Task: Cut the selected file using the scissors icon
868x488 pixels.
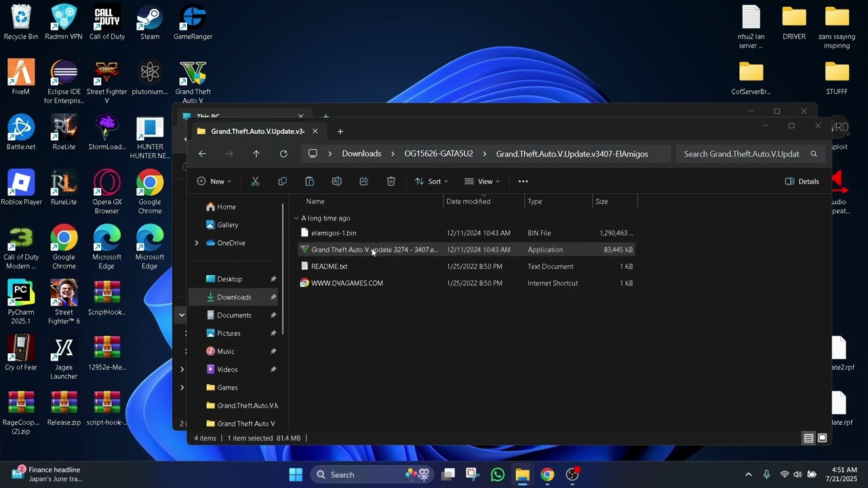Action: click(x=255, y=182)
